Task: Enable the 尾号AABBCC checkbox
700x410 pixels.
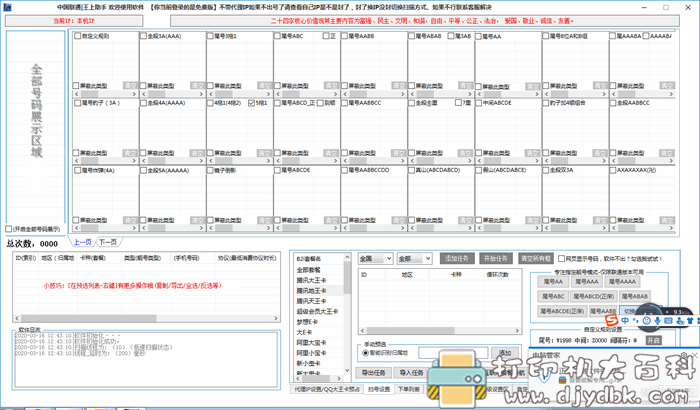Action: click(345, 103)
